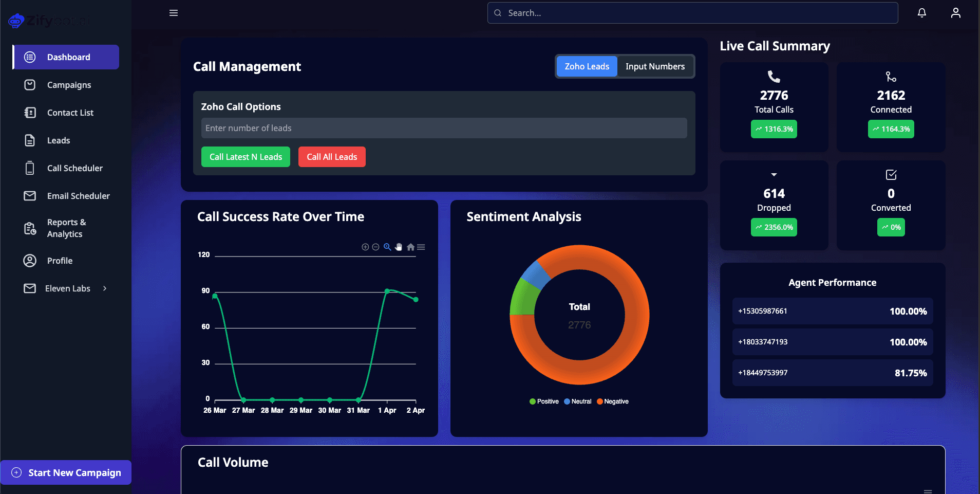Viewport: 980px width, 494px height.
Task: Open notifications bell icon
Action: 922,13
